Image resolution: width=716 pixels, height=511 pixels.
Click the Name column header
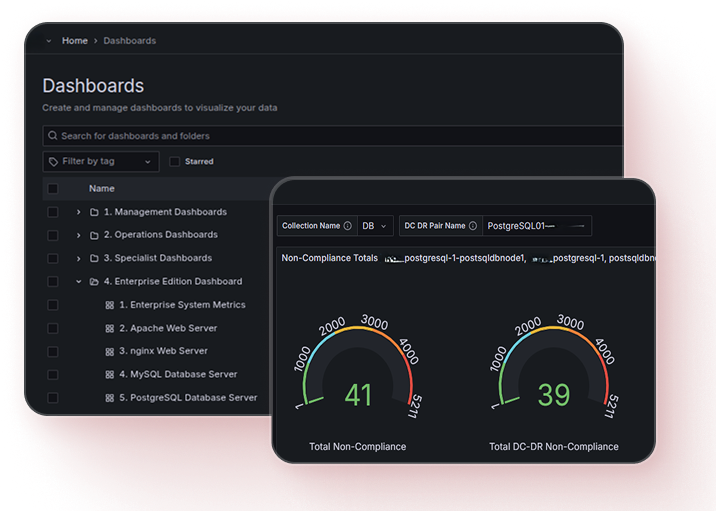(102, 189)
